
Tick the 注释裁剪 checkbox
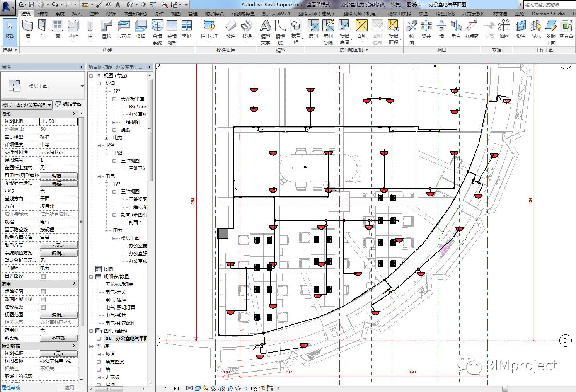coord(43,307)
